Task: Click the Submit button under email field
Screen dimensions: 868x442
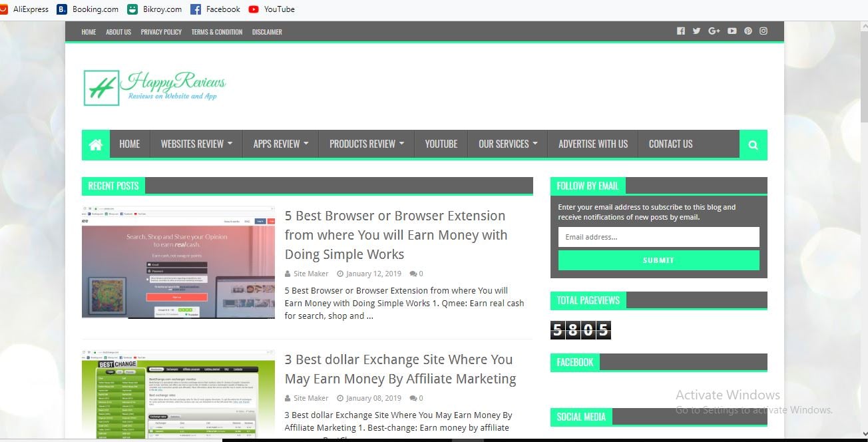Action: pyautogui.click(x=658, y=260)
